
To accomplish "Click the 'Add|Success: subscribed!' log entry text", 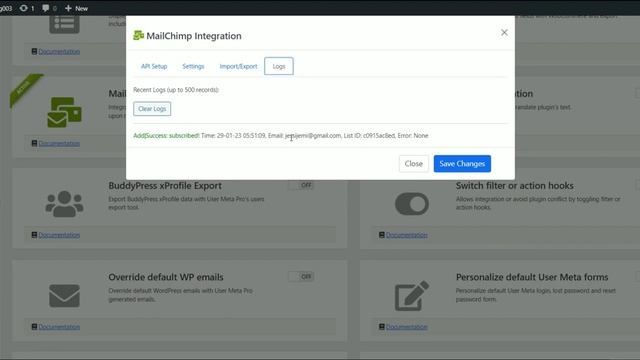I will (166, 136).
